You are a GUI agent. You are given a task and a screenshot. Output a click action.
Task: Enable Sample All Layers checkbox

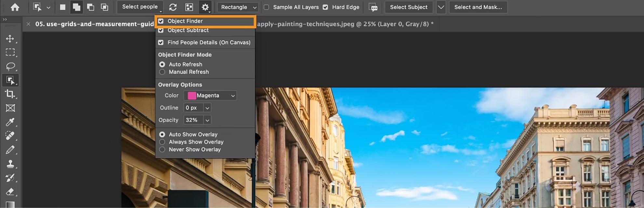[x=266, y=7]
